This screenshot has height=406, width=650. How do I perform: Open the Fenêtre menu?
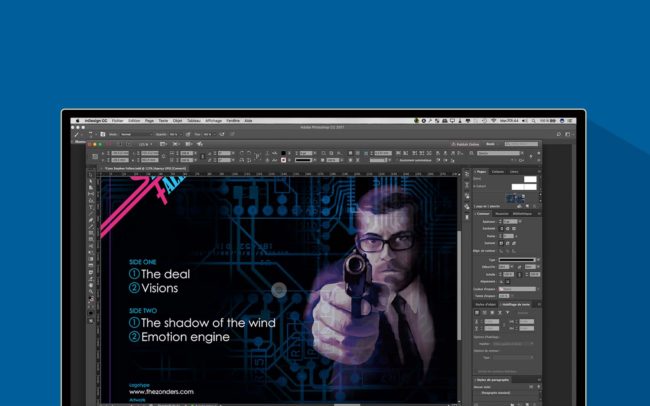click(x=233, y=121)
